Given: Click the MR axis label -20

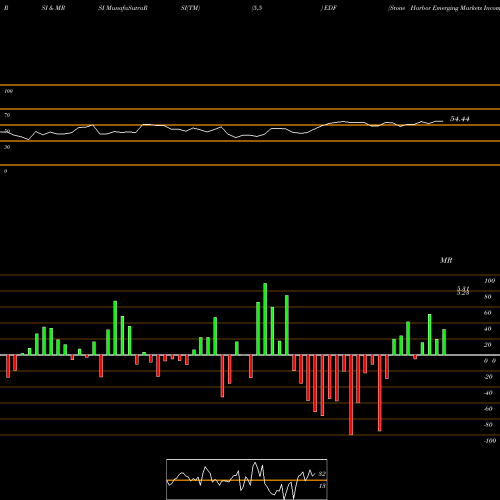Looking at the screenshot, I should click(488, 377).
